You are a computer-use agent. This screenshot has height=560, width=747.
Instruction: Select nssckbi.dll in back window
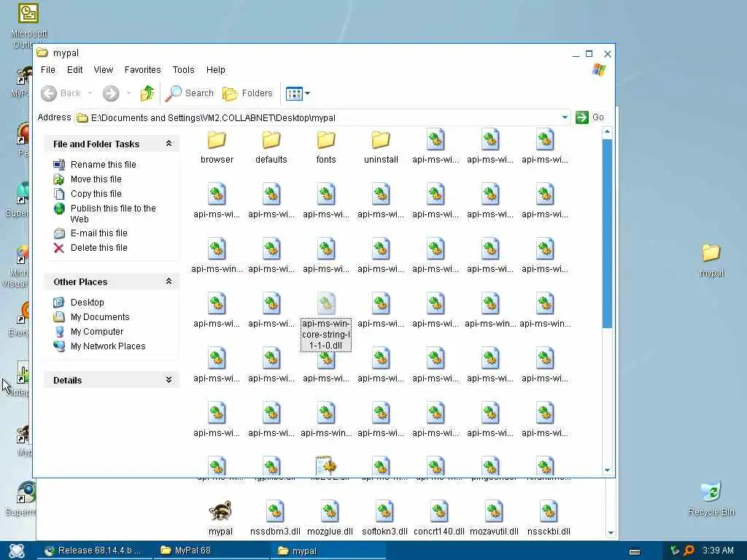[x=549, y=518]
